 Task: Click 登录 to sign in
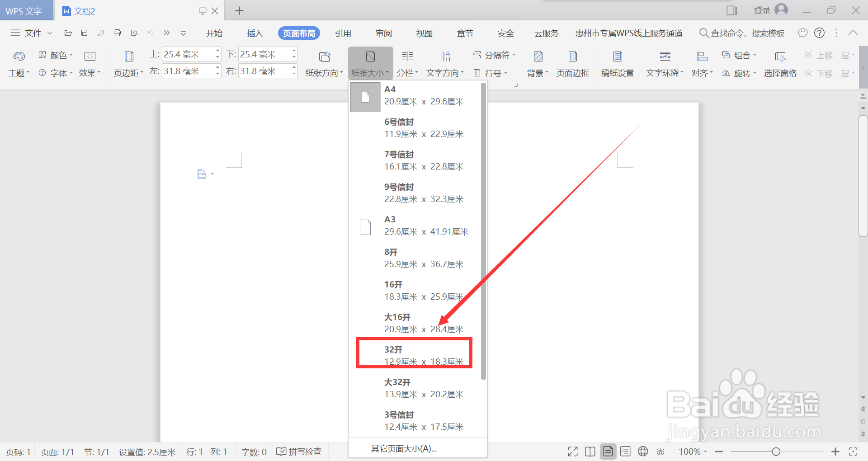(x=762, y=10)
